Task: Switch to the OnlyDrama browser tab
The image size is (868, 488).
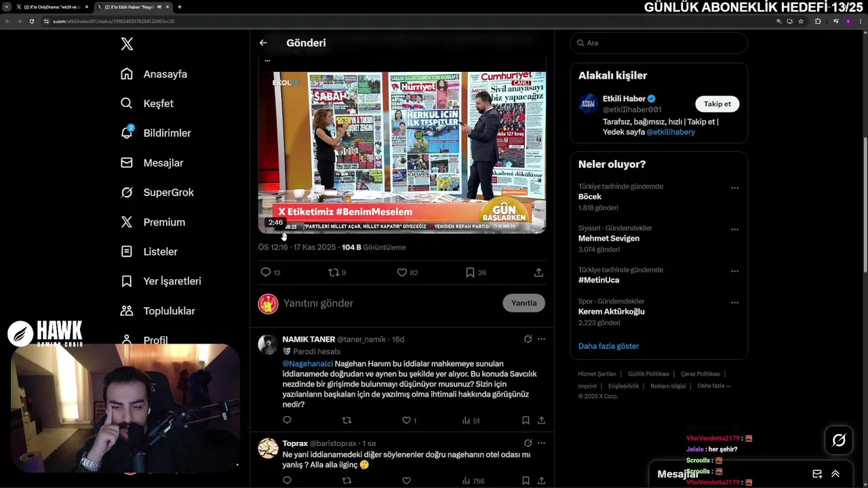Action: click(x=53, y=7)
